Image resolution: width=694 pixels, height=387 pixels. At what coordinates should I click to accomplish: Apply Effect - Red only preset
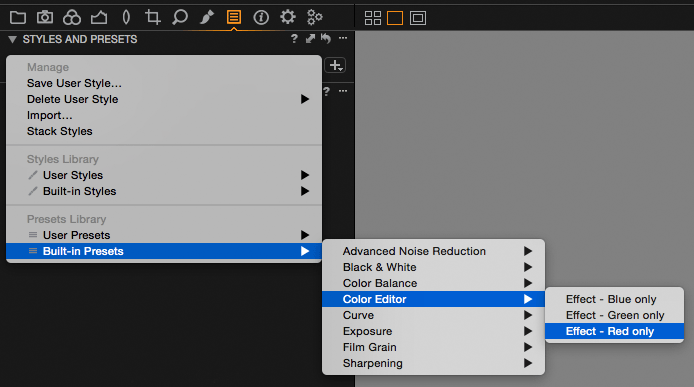[x=614, y=331]
